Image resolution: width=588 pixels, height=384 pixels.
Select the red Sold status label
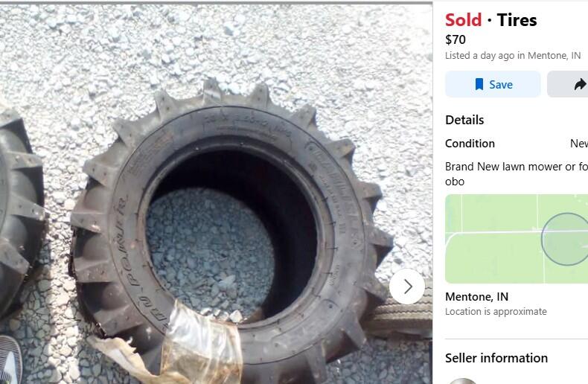[x=463, y=20]
